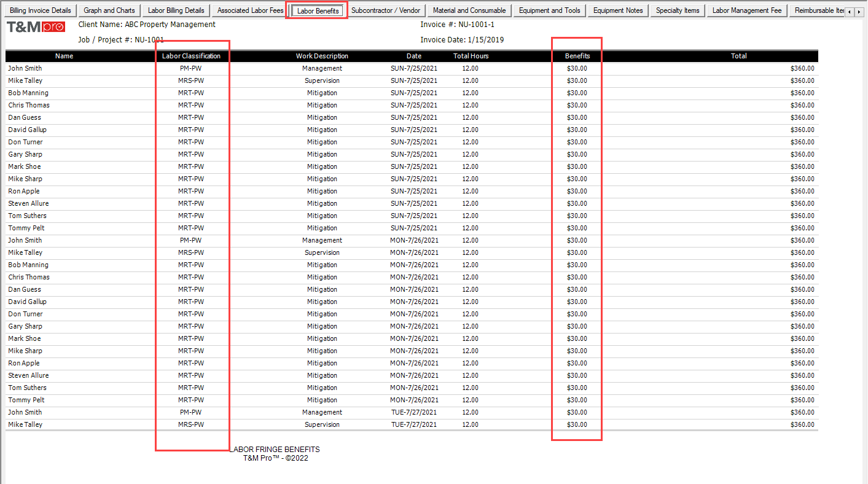Viewport: 868px width, 484px height.
Task: Select Mark Shoe in the MON-7/26/2021 row
Action: coord(25,338)
